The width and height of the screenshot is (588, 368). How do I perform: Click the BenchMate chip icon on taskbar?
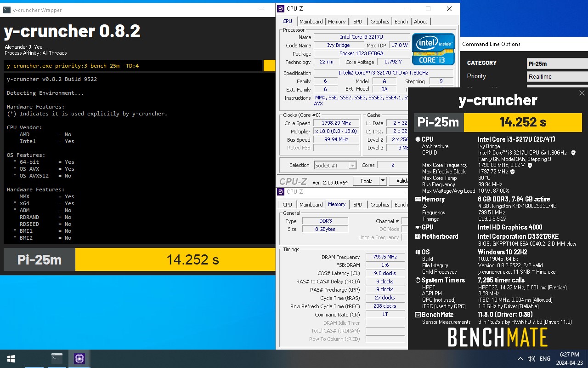[x=79, y=359]
